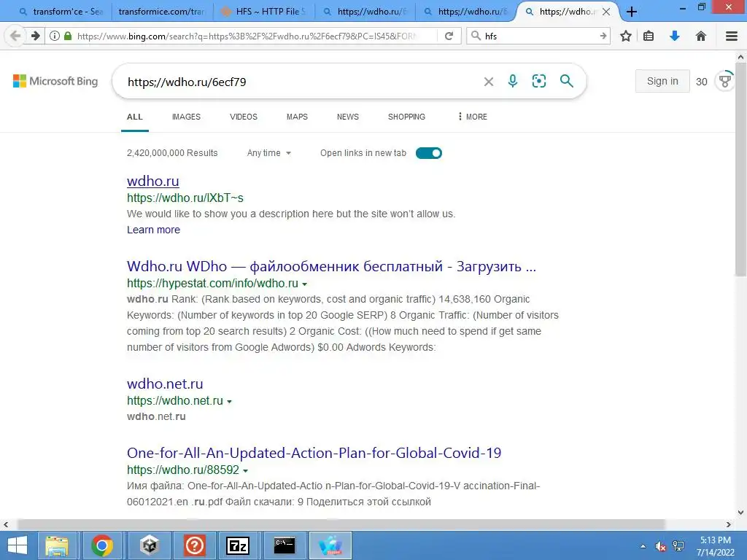Click the taskbar clock 5:13 PM
The width and height of the screenshot is (747, 560).
[715, 540]
